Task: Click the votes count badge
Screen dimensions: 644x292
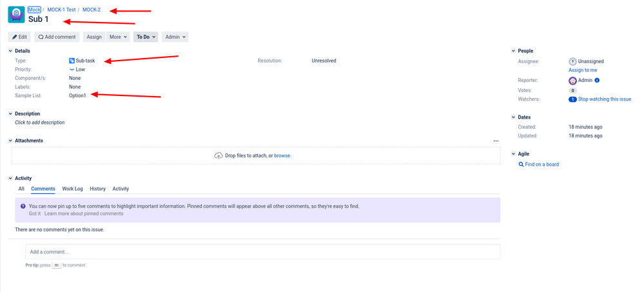Action: [572, 90]
